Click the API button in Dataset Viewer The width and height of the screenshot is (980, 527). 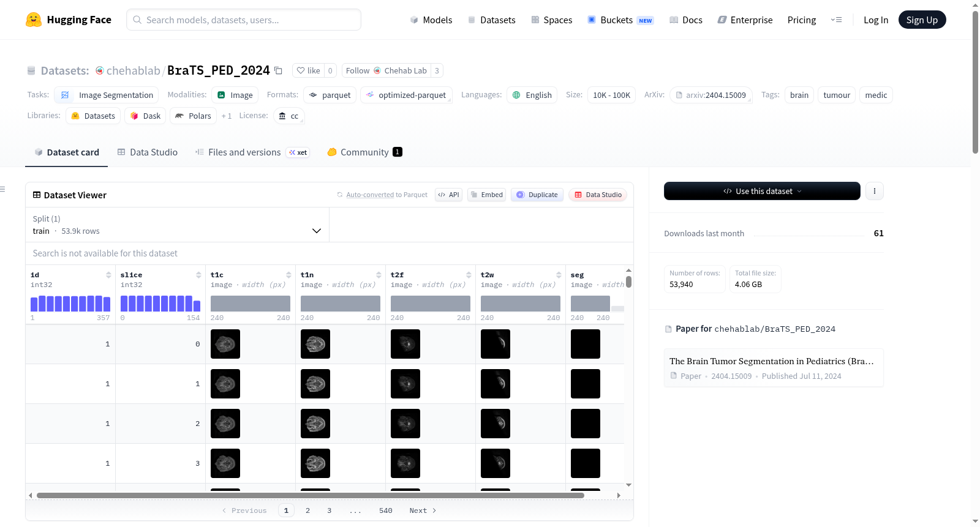(x=448, y=195)
